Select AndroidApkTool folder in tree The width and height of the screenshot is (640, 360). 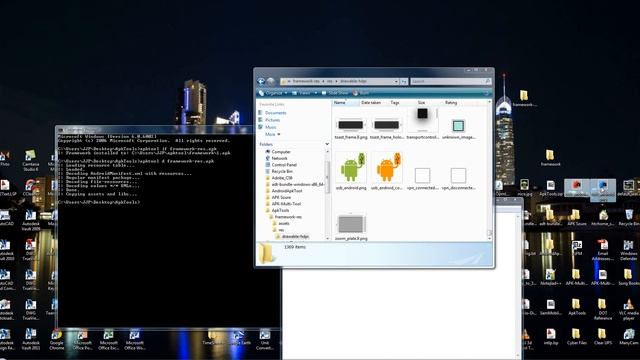point(284,191)
